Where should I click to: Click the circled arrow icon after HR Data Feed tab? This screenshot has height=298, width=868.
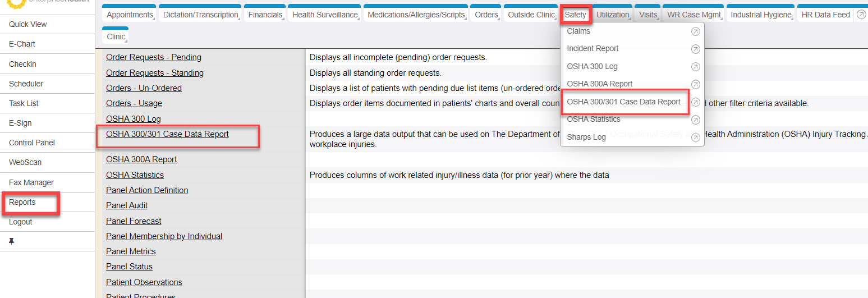pyautogui.click(x=861, y=15)
